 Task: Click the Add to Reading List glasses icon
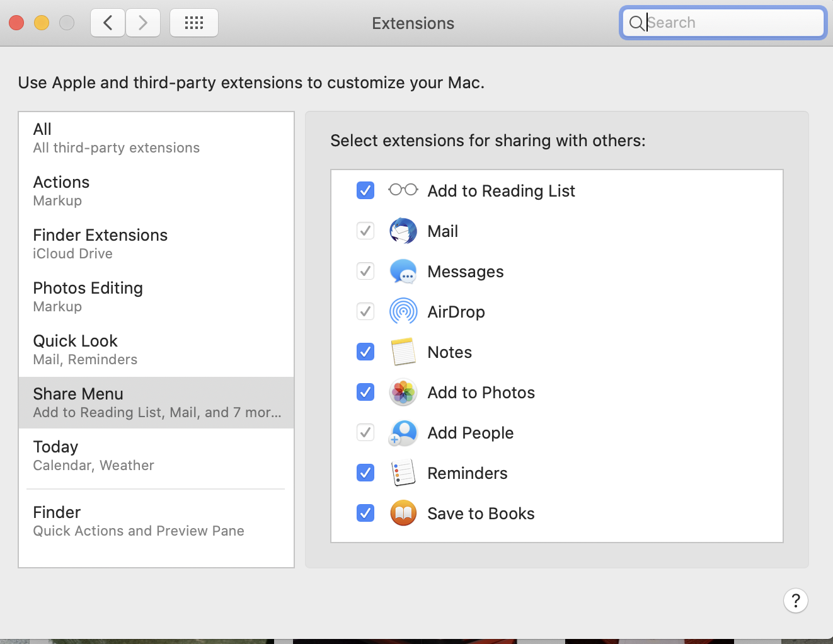click(x=403, y=190)
